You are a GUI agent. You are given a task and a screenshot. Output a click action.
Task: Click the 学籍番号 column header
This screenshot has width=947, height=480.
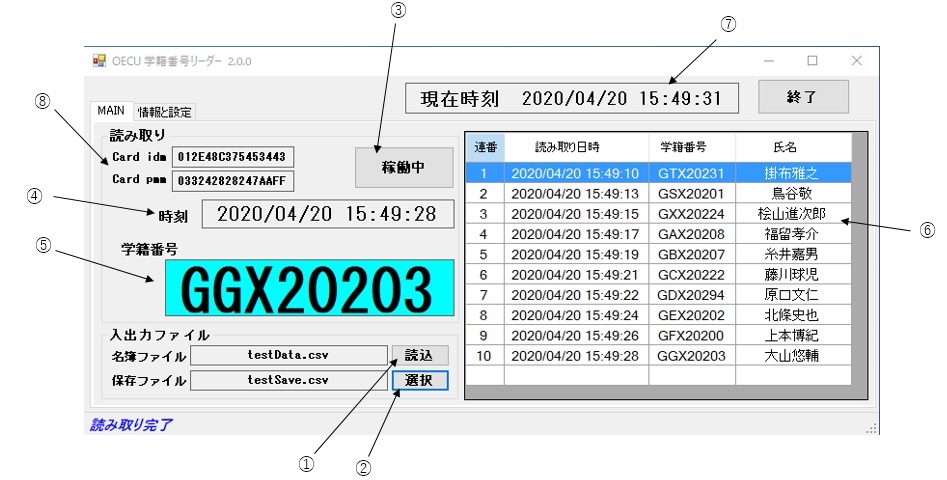coord(691,147)
